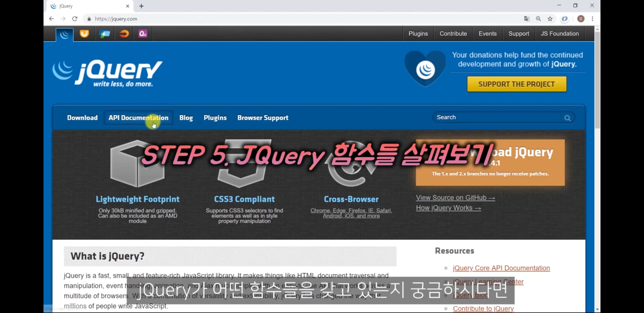The width and height of the screenshot is (644, 313).
Task: Click SUPPORT THE PROJECT button
Action: tap(517, 84)
